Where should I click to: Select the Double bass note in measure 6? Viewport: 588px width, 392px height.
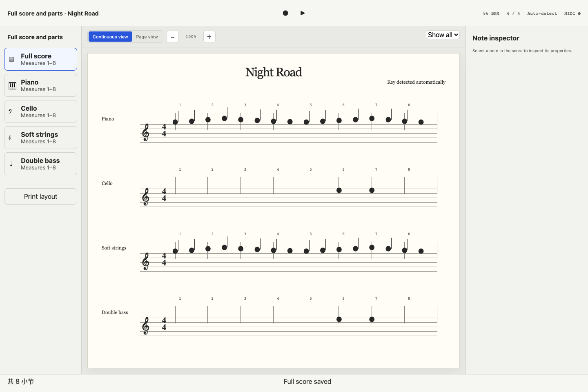coord(339,319)
